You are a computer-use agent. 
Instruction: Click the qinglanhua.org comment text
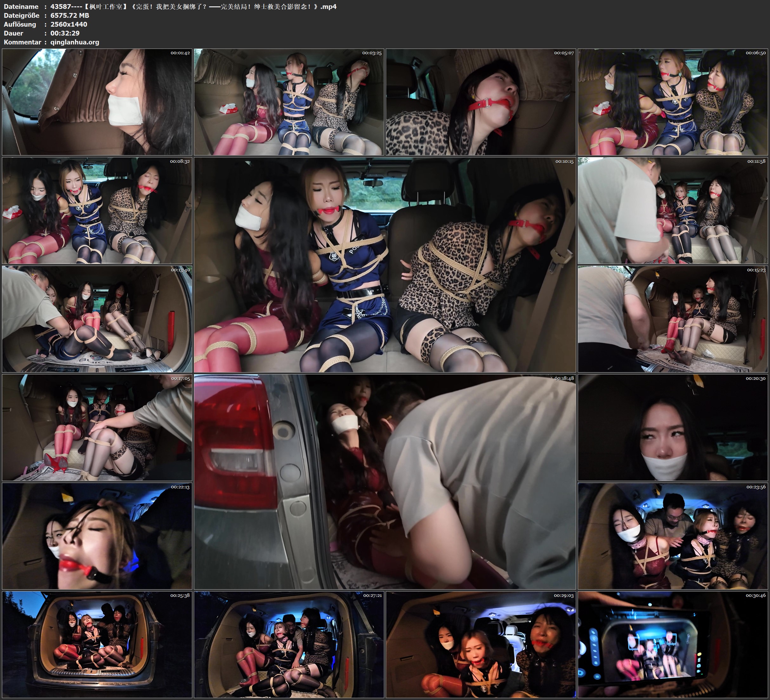tap(75, 42)
